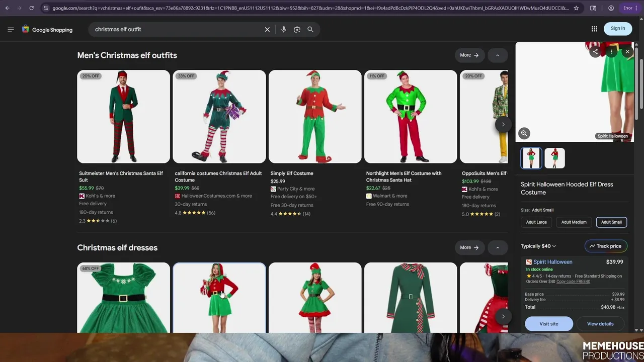Open the Google Shopping main menu
Image resolution: width=644 pixels, height=362 pixels.
[x=11, y=30]
